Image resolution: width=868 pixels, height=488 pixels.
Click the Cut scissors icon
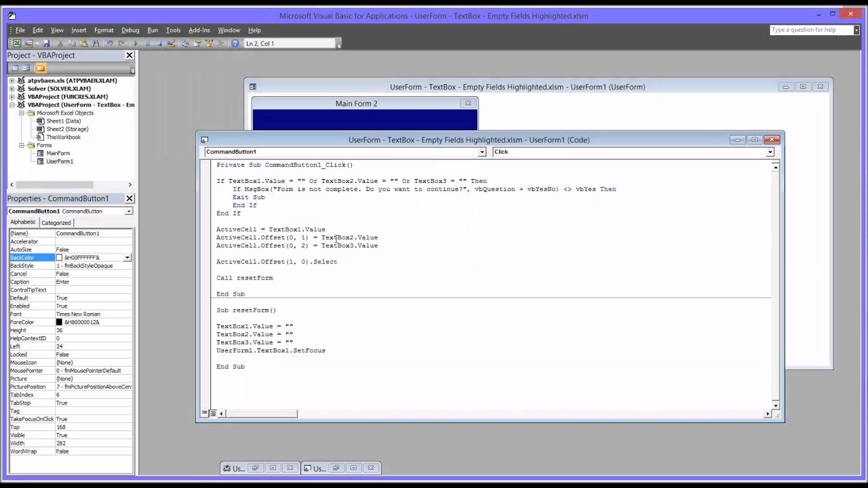pyautogui.click(x=60, y=43)
